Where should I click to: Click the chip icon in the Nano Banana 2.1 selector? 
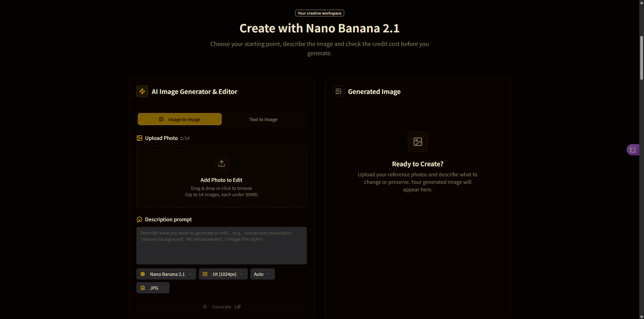coord(143,274)
